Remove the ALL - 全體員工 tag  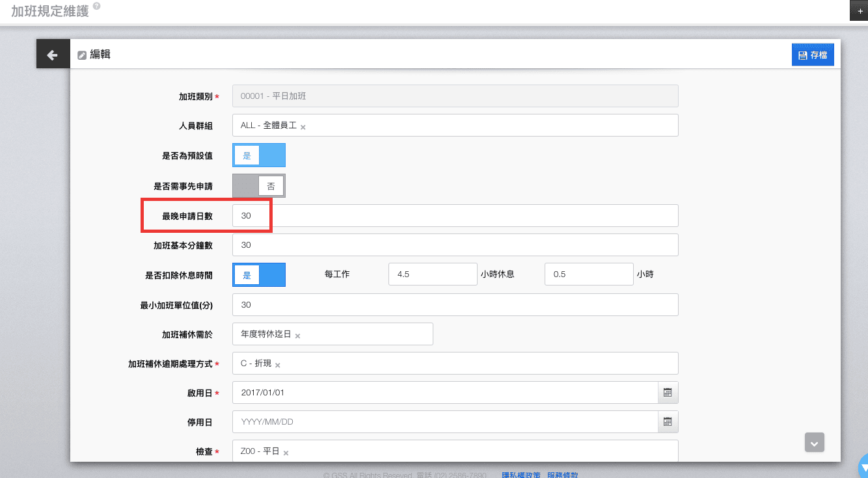[303, 127]
